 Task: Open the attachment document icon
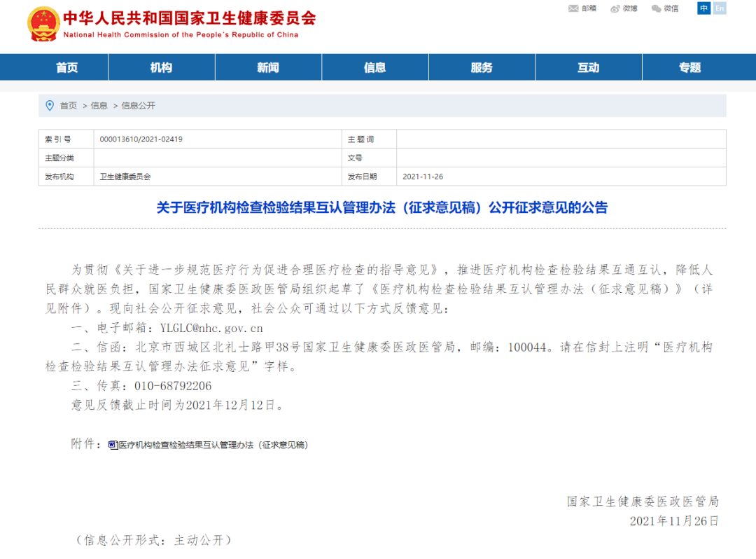point(113,443)
